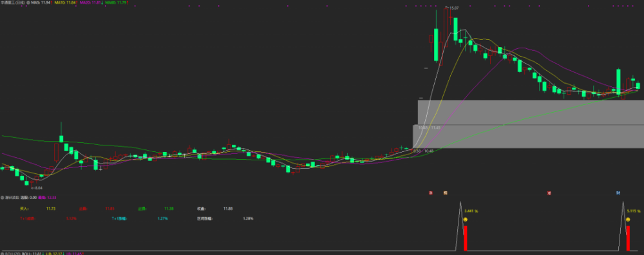
Task: Click the 10.48 - 11.45 gap label
Action: click(x=429, y=127)
